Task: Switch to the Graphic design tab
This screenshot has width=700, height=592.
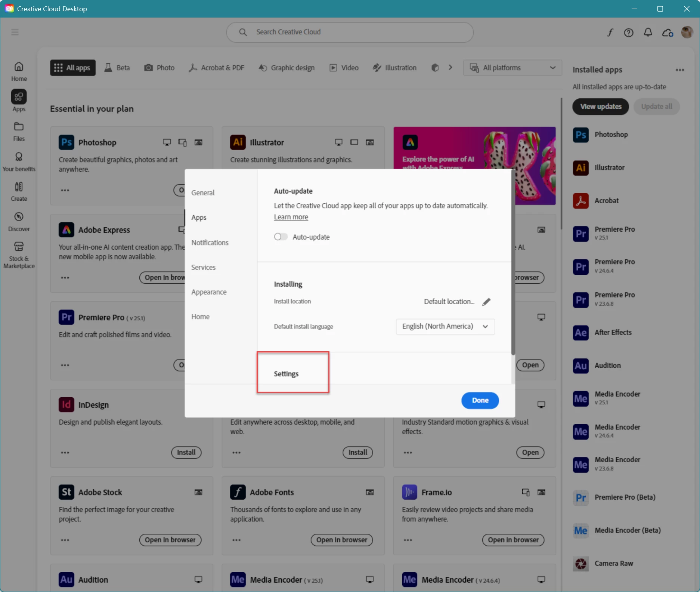Action: tap(287, 68)
